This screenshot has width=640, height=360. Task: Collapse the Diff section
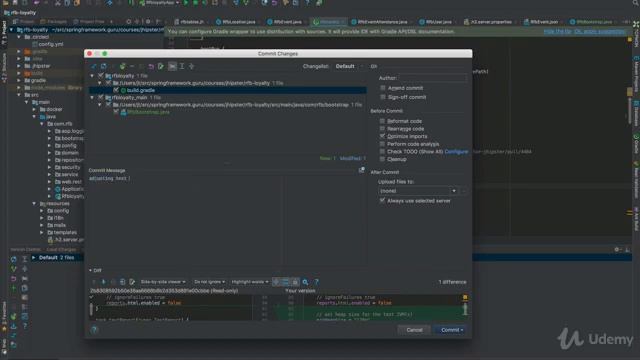point(91,270)
